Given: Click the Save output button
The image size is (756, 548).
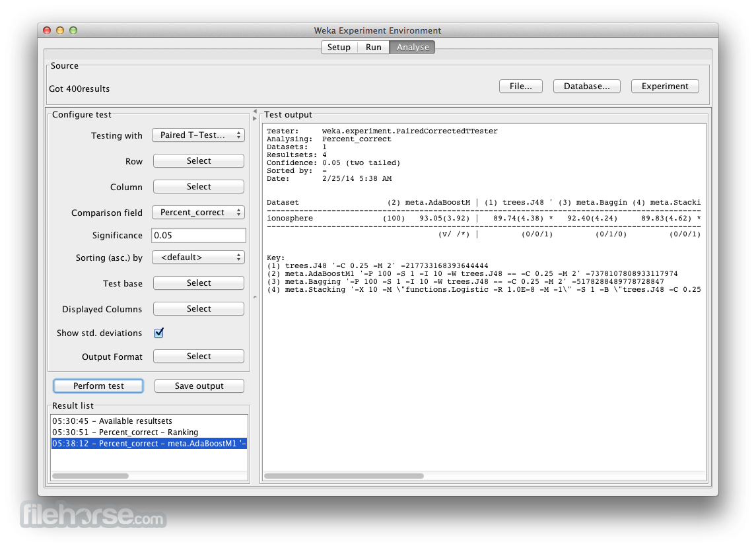Looking at the screenshot, I should (x=199, y=386).
